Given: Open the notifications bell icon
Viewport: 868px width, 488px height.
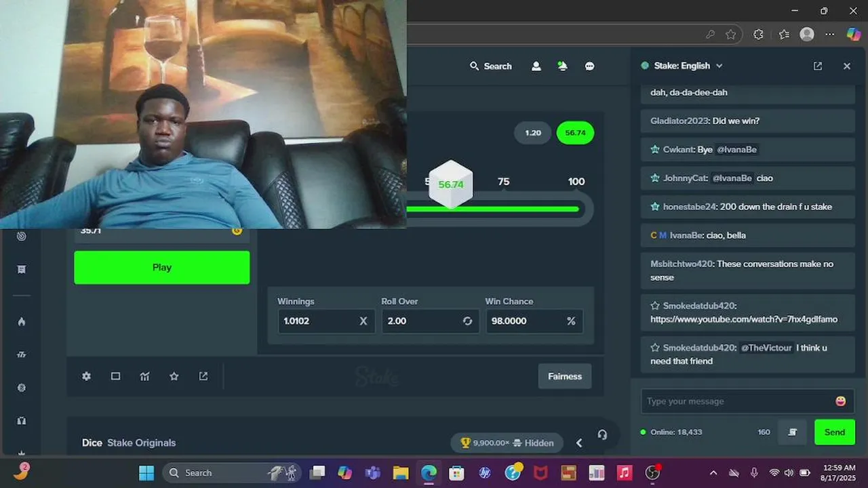Looking at the screenshot, I should point(562,66).
